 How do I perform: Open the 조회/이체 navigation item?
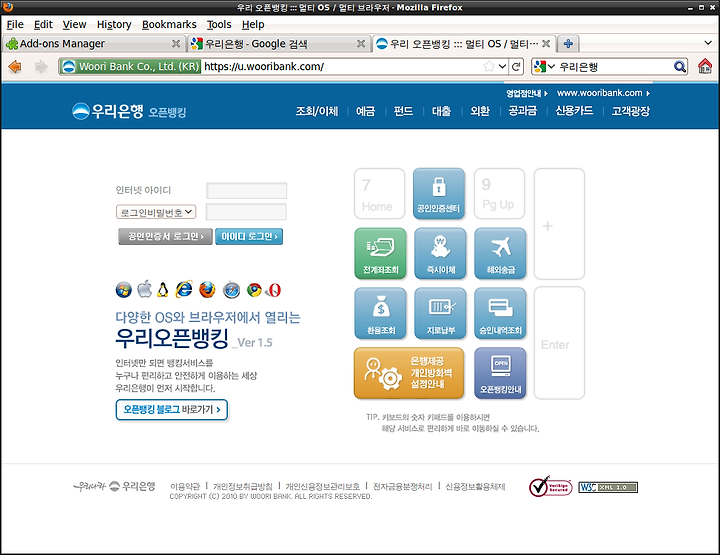317,111
